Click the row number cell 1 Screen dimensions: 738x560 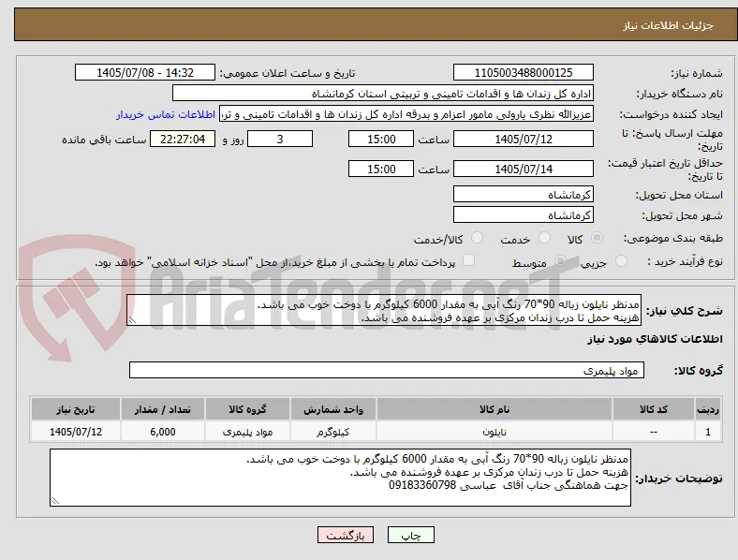tap(708, 432)
